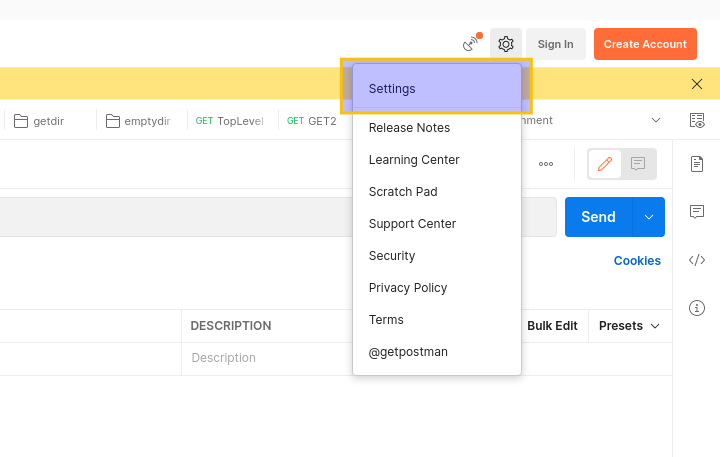720x457 pixels.
Task: Open the three-dot more actions menu
Action: pos(546,164)
